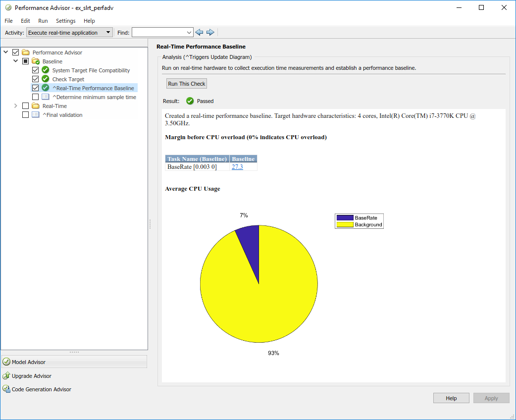
Task: Select the System Target File Compatibility item
Action: point(91,70)
